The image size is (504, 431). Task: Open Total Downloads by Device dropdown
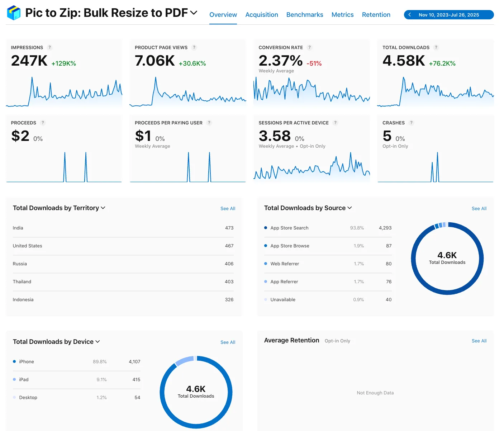[x=98, y=342]
